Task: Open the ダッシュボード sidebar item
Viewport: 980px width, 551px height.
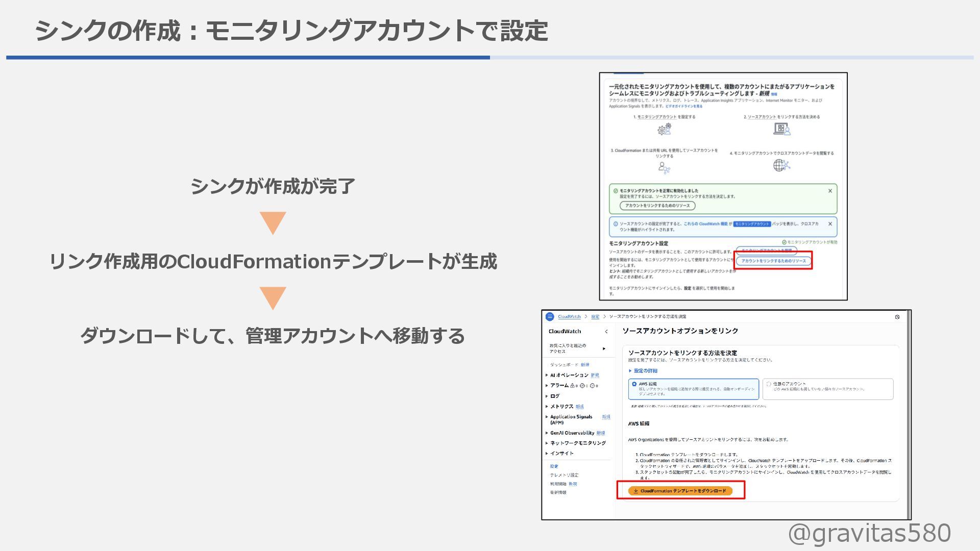Action: coord(564,365)
